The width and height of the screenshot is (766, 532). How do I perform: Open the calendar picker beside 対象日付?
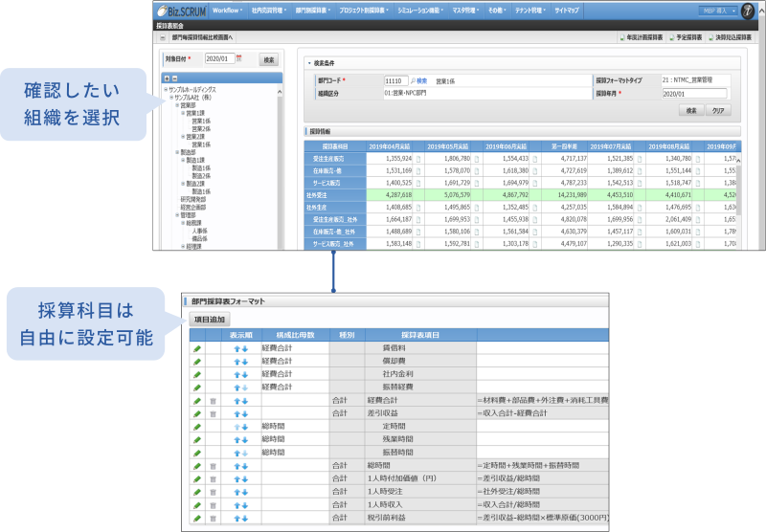click(239, 59)
